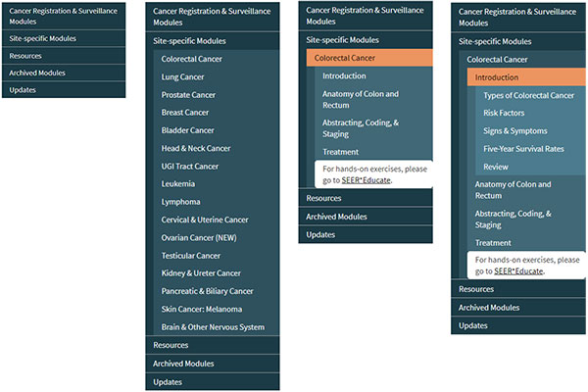Open the Lung Cancer module
Screen dimensions: 588x392
point(183,76)
